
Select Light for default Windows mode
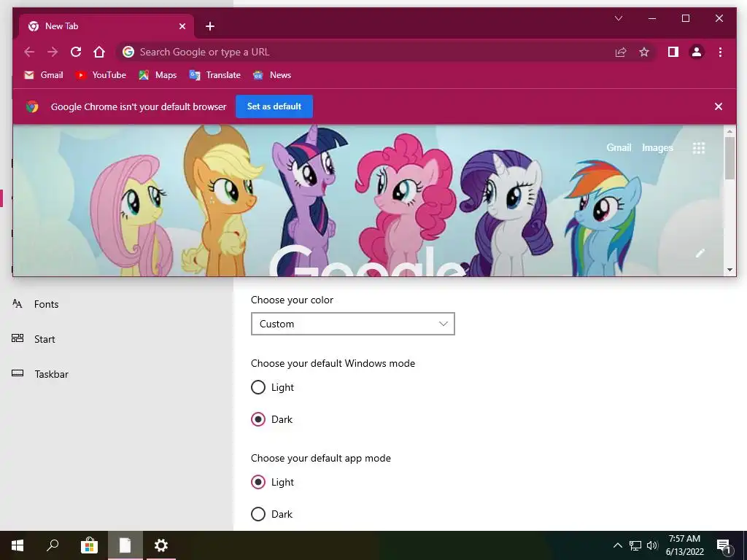(x=258, y=387)
